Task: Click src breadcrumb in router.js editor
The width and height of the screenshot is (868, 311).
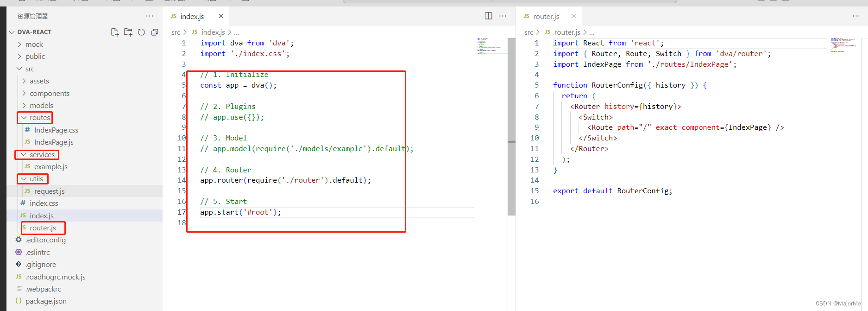Action: coord(528,32)
